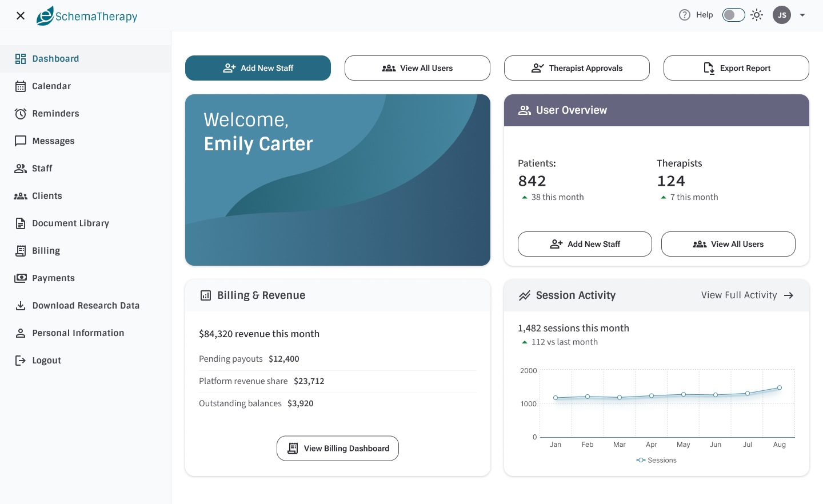Click the Jan data point on chart
The width and height of the screenshot is (823, 504).
point(556,398)
